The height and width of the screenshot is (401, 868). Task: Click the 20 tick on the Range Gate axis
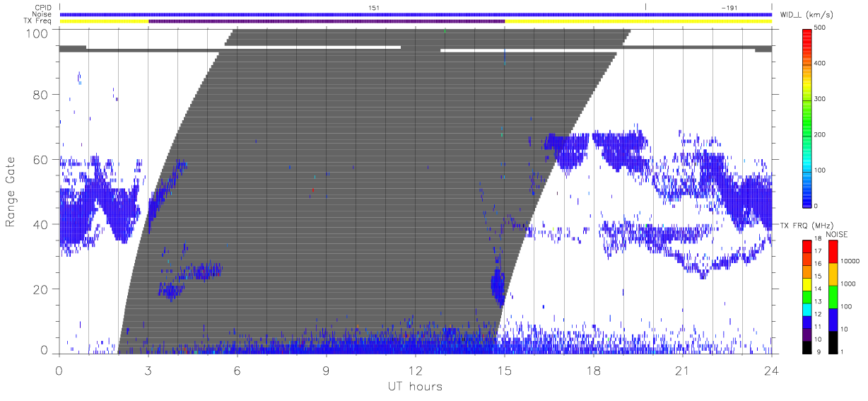(42, 289)
